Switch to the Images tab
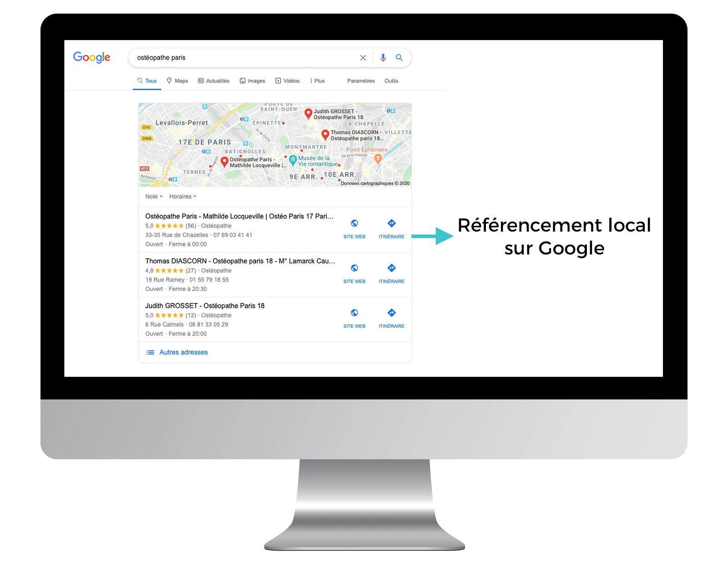The image size is (728, 566). 253,81
